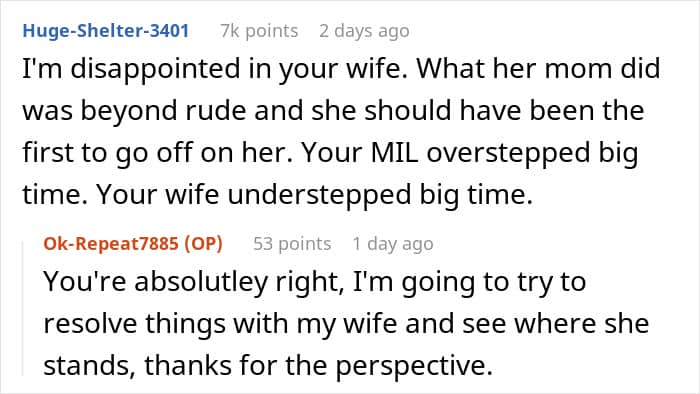Click the phrase 'resolve things with my wife'
Viewport: 700px width, 394px height.
pos(220,324)
